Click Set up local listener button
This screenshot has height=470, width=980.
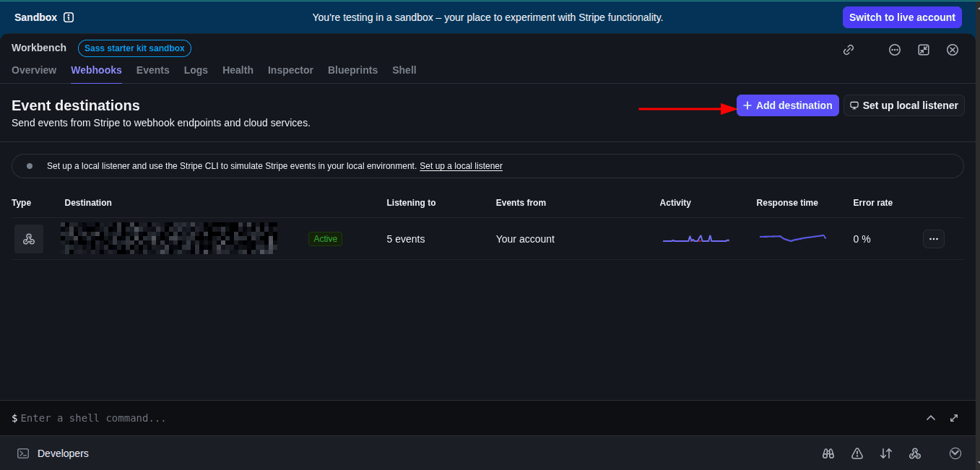click(904, 105)
